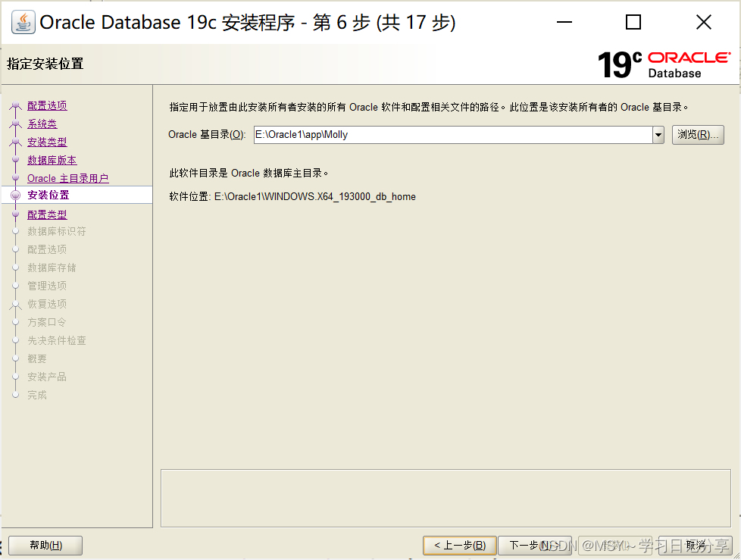The image size is (741, 560).
Task: Select the 数据库版本 sidebar step
Action: pyautogui.click(x=52, y=160)
